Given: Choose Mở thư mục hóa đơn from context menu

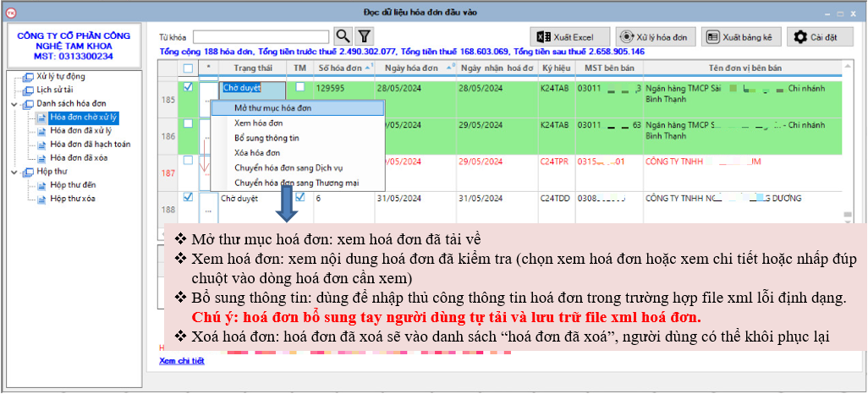Looking at the screenshot, I should [x=272, y=107].
